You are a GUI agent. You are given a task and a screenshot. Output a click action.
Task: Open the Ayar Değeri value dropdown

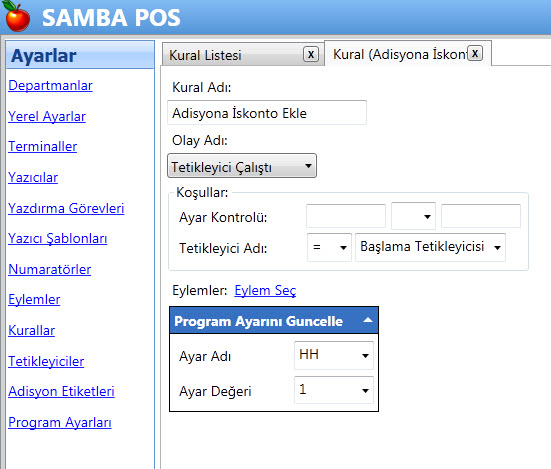[334, 390]
